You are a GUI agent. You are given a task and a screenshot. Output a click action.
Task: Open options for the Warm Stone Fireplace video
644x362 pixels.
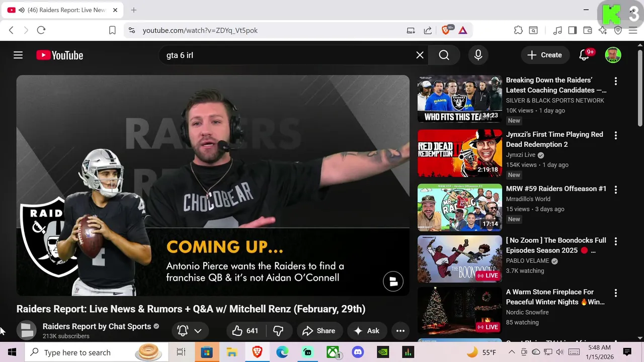tap(615, 293)
